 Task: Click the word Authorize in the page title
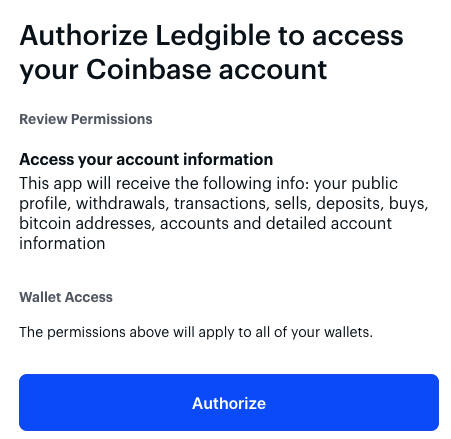click(84, 36)
